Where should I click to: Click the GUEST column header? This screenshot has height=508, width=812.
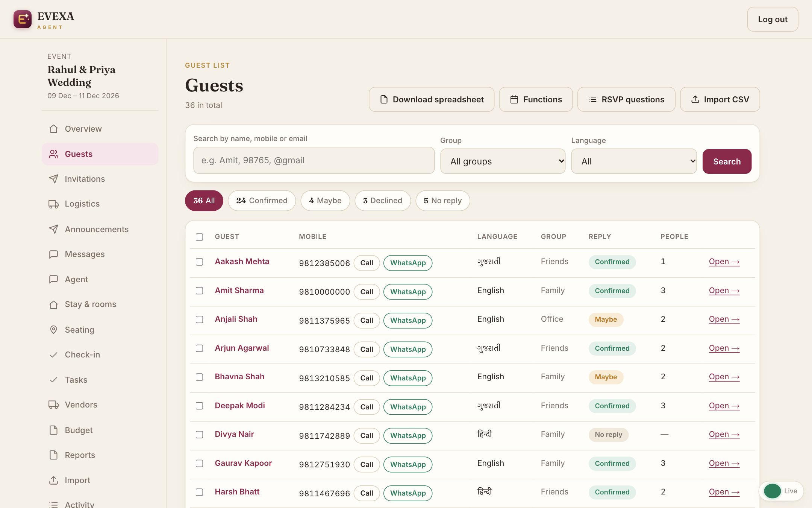coord(227,237)
